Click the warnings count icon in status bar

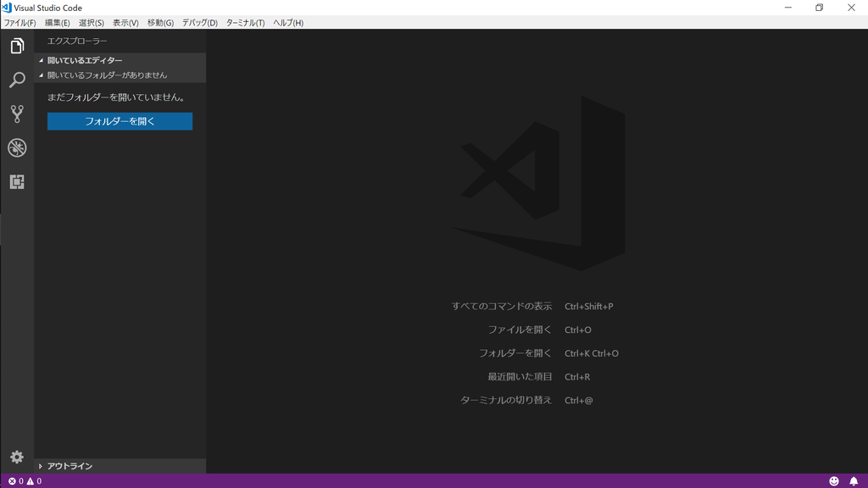tap(31, 481)
